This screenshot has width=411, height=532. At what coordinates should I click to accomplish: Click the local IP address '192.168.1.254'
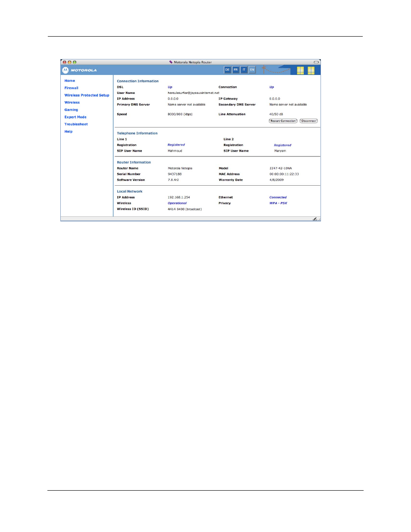179,197
